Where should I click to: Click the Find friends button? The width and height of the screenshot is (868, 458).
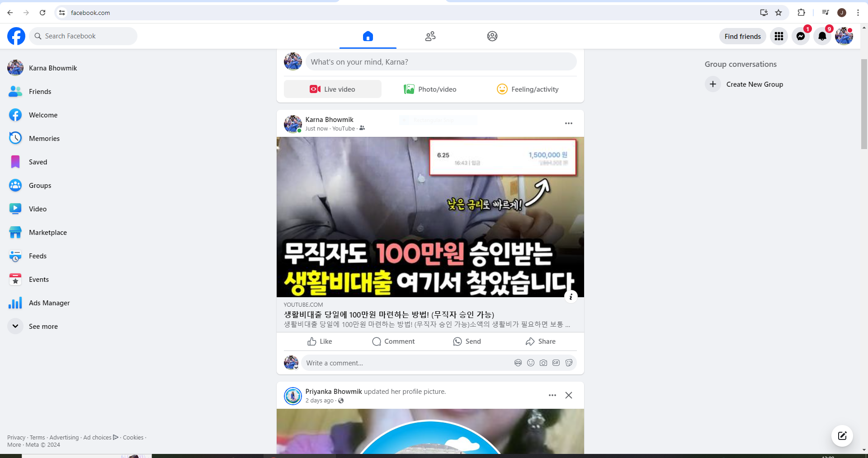743,36
